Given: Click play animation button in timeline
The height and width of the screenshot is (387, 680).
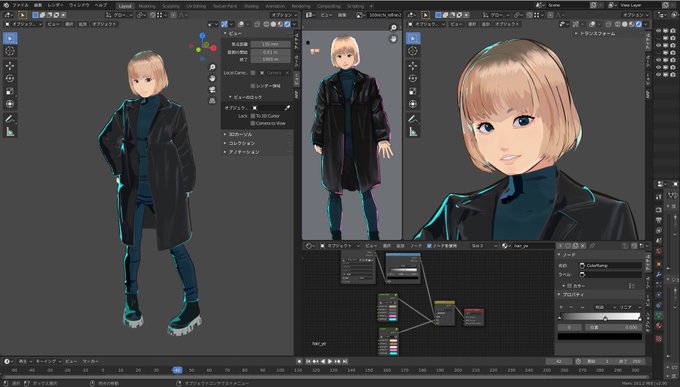Looking at the screenshot, I should 330,361.
